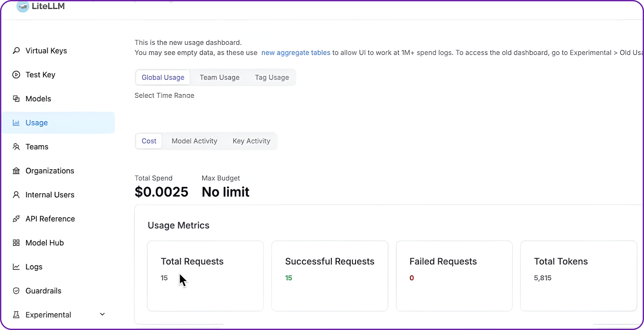Select the API Reference link icon
The height and width of the screenshot is (330, 644).
coord(16,219)
